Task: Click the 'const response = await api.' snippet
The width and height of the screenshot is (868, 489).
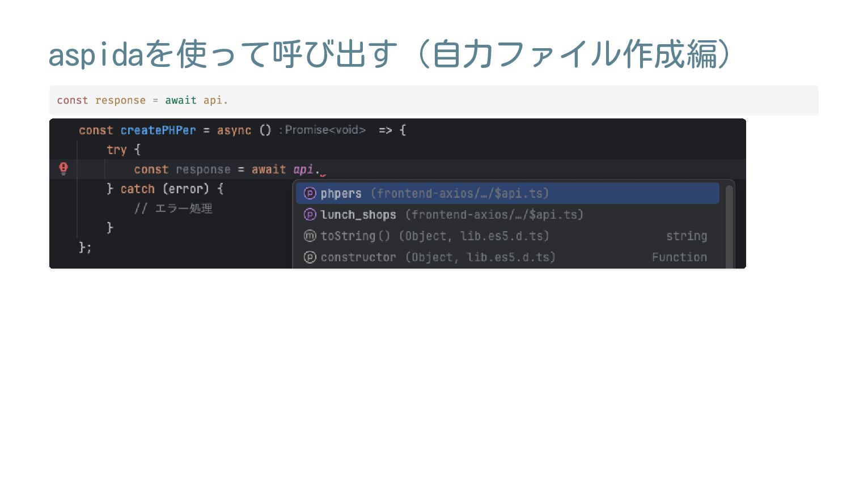Action: pos(434,100)
